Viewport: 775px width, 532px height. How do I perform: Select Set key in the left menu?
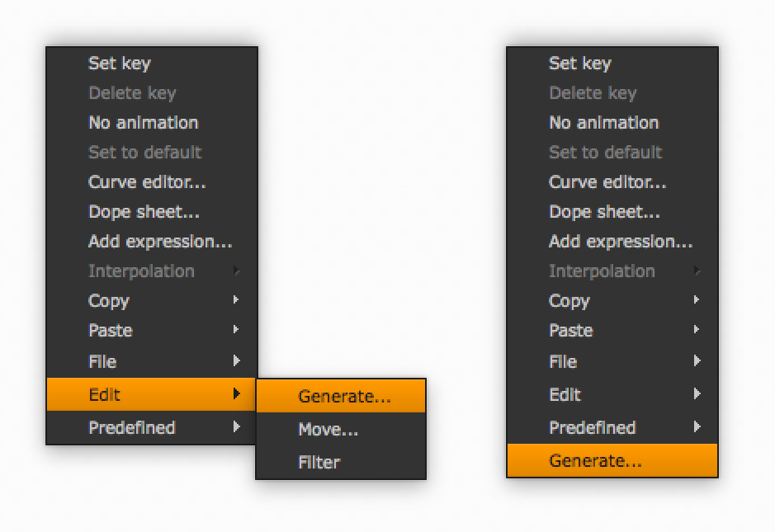[119, 63]
